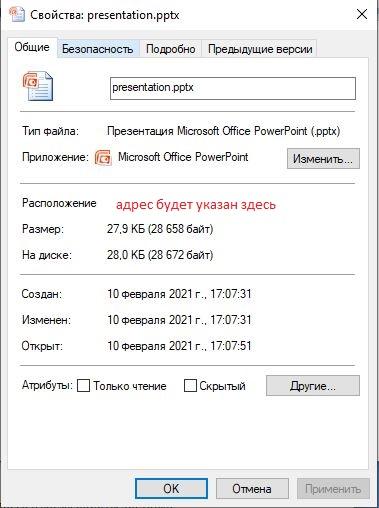
Task: Click the PowerPoint icon beside Приложение
Action: pyautogui.click(x=103, y=157)
